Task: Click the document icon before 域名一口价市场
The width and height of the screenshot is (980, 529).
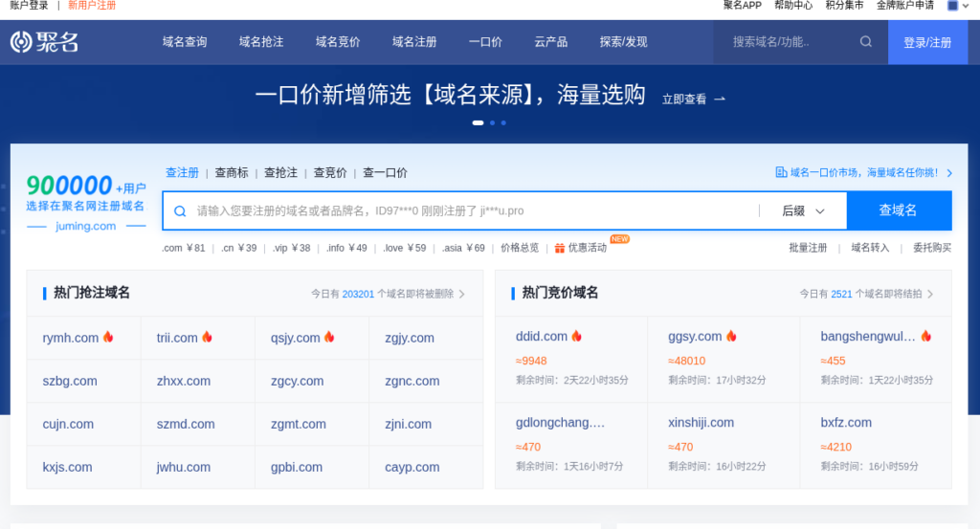Action: (781, 173)
